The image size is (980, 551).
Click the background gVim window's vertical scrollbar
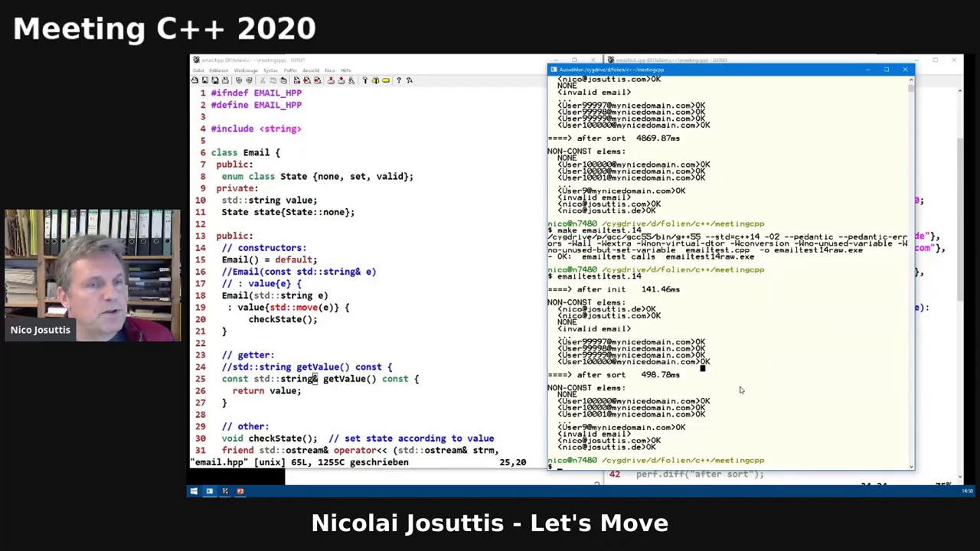(x=960, y=283)
